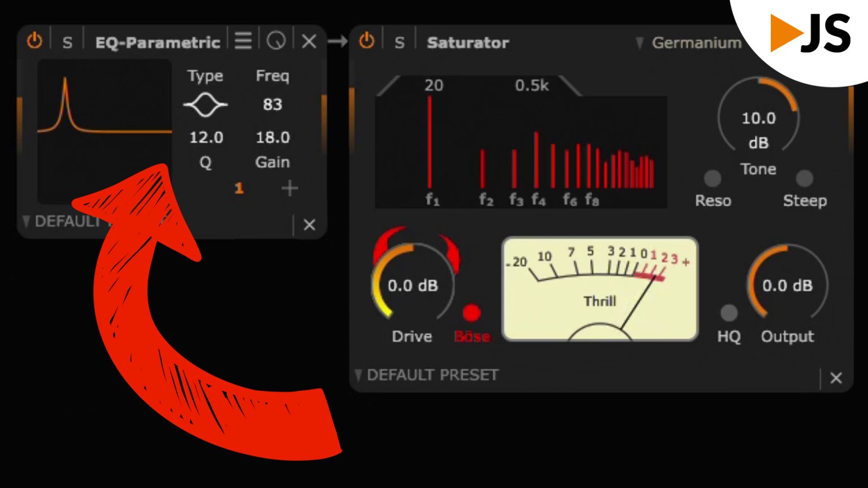Solo the Saturator module

pos(400,42)
